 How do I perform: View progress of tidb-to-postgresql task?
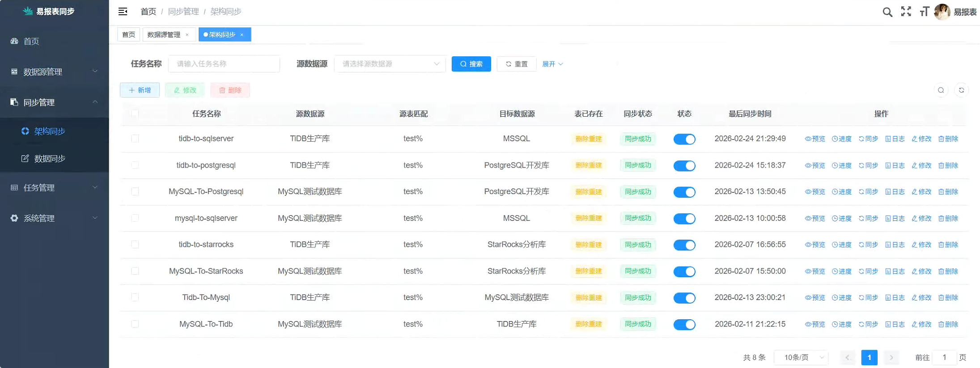click(x=842, y=165)
